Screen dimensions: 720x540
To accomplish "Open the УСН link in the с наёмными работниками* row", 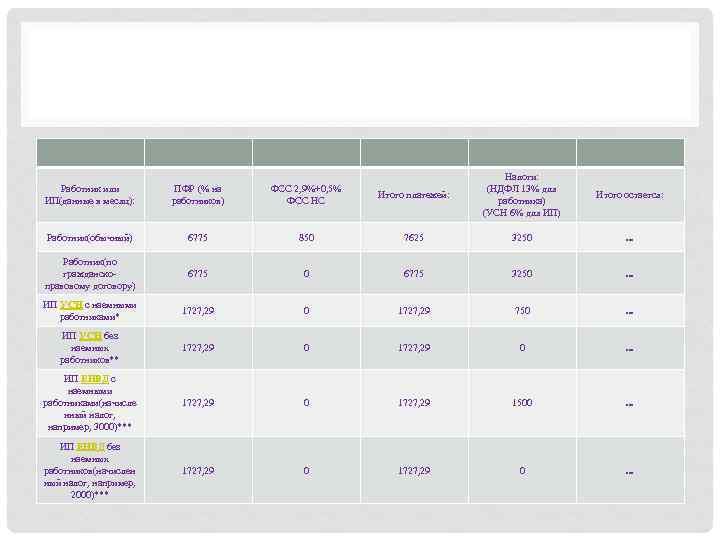I will point(71,305).
